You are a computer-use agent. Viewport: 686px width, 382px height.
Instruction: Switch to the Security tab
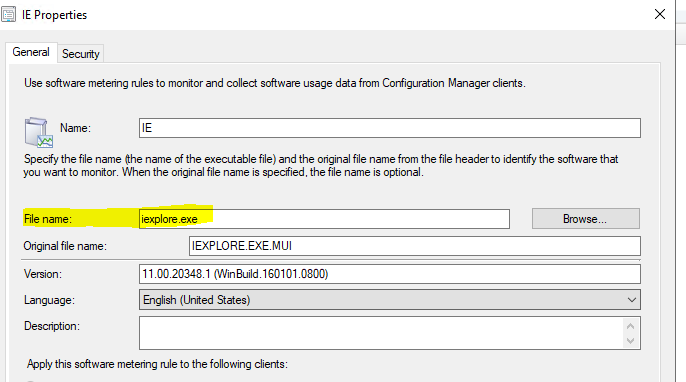[x=80, y=54]
